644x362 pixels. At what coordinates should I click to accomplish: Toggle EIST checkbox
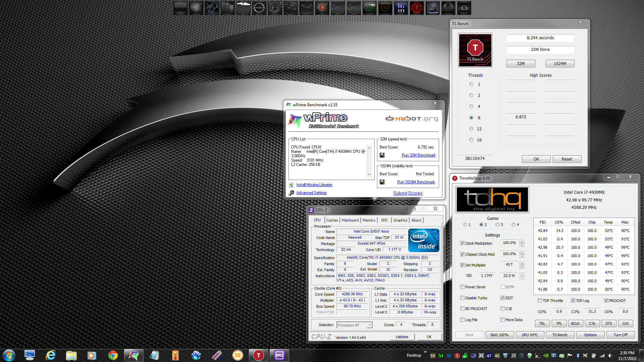point(502,298)
